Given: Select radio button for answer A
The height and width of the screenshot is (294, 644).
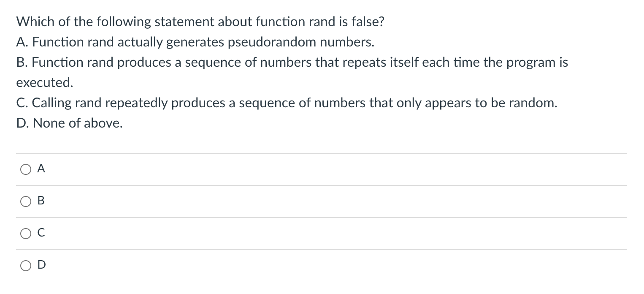Looking at the screenshot, I should [x=25, y=169].
